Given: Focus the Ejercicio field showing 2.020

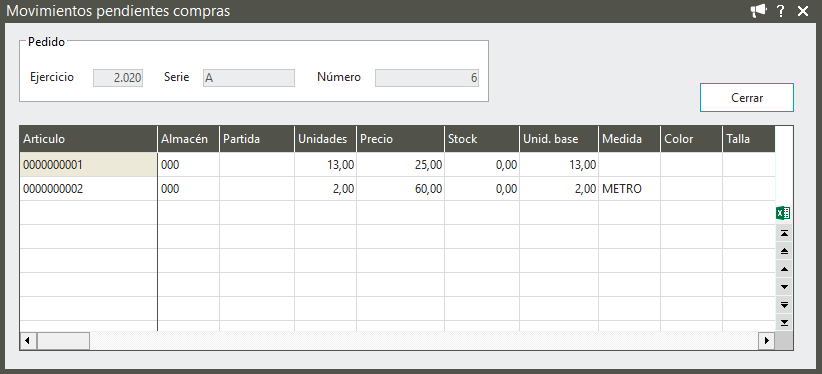Looking at the screenshot, I should pyautogui.click(x=118, y=78).
